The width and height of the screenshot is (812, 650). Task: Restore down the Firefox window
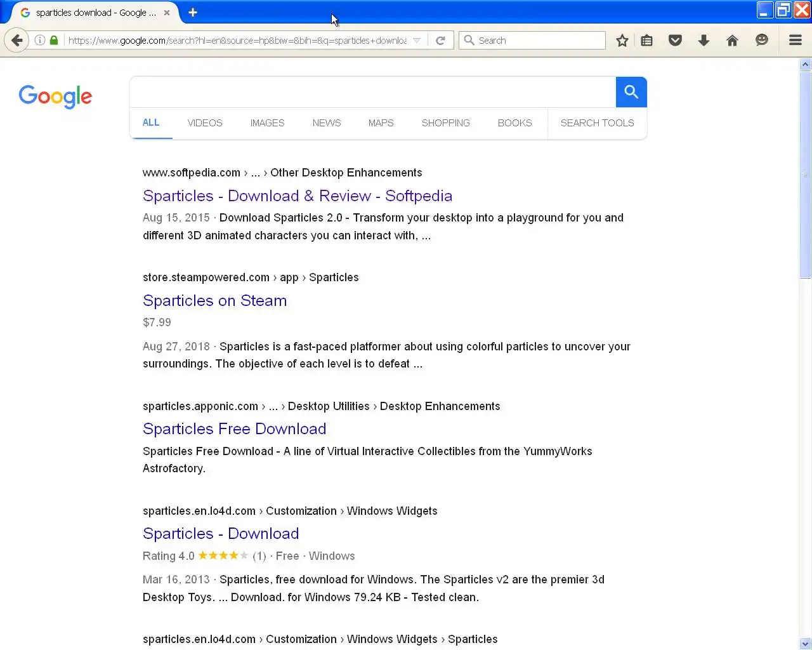coord(784,10)
